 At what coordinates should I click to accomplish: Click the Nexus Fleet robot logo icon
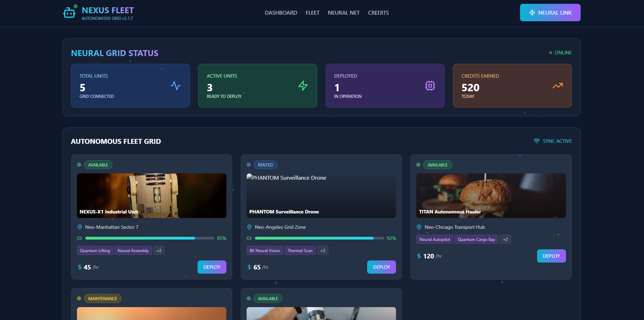pyautogui.click(x=69, y=13)
